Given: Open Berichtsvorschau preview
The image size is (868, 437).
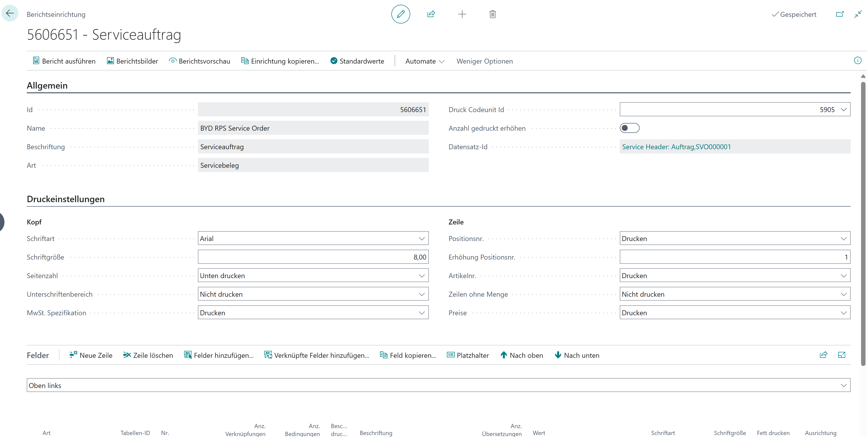Looking at the screenshot, I should (199, 61).
